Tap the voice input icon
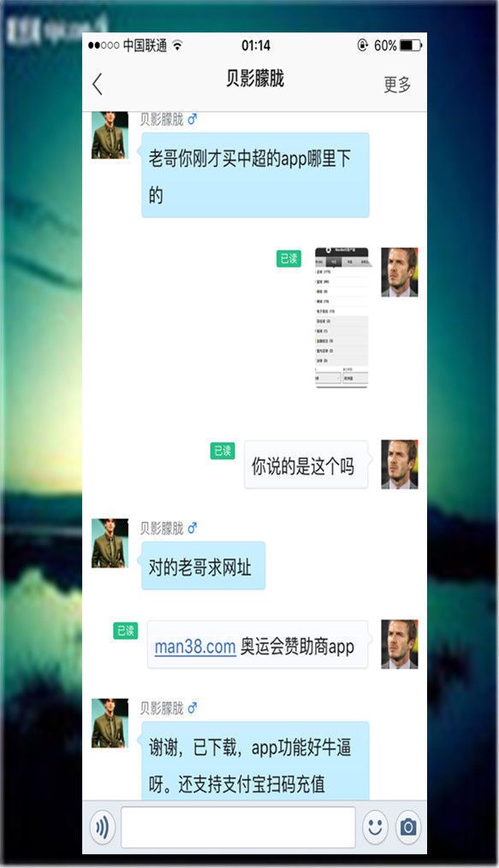 [x=103, y=827]
